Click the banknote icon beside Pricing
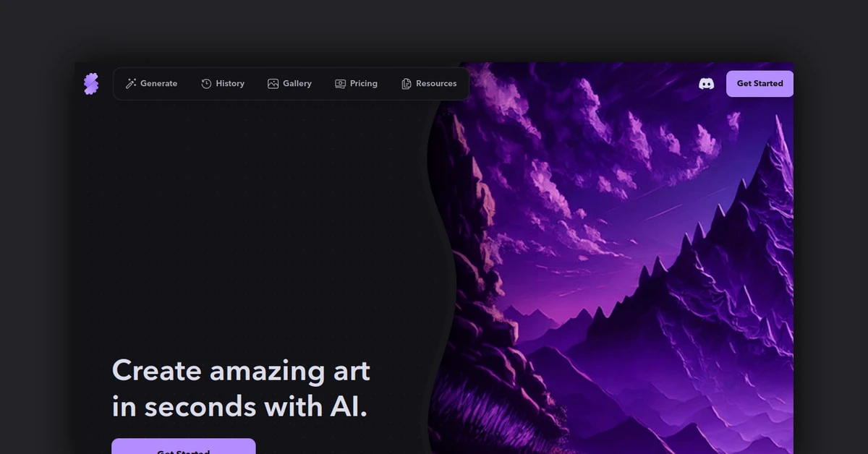Viewport: 868px width, 454px height. (340, 84)
